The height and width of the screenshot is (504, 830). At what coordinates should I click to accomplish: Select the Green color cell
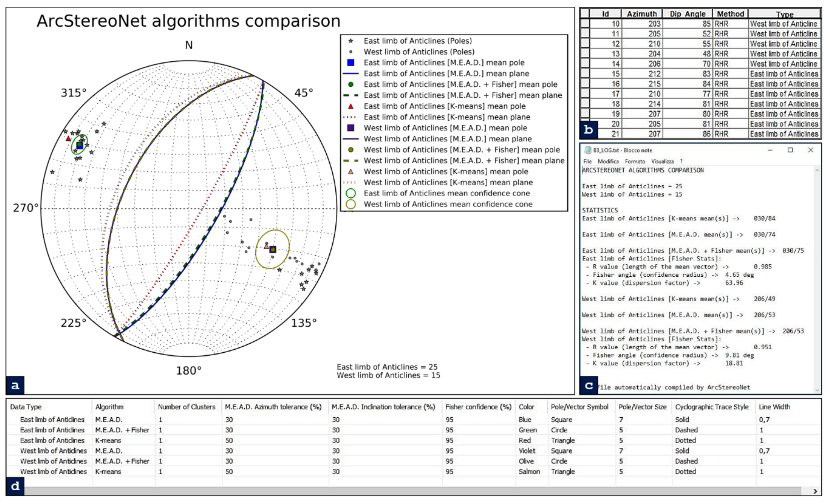(528, 430)
